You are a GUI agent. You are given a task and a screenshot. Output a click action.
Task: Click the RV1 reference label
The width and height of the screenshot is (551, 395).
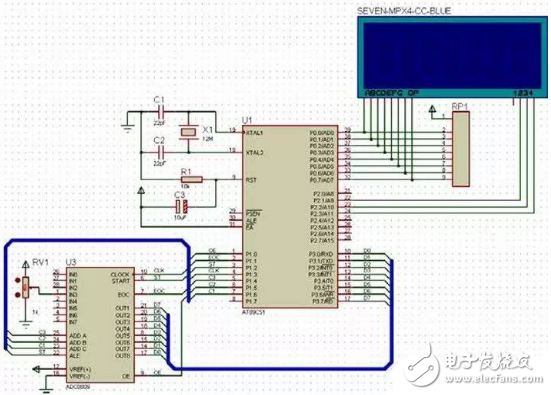click(41, 262)
